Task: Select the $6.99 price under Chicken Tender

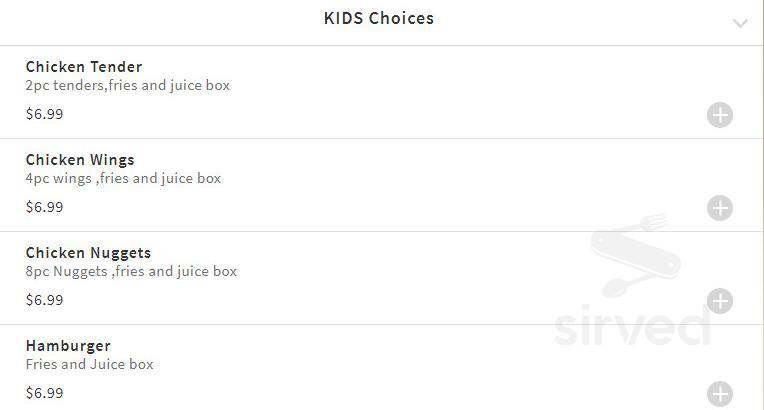Action: pos(44,114)
